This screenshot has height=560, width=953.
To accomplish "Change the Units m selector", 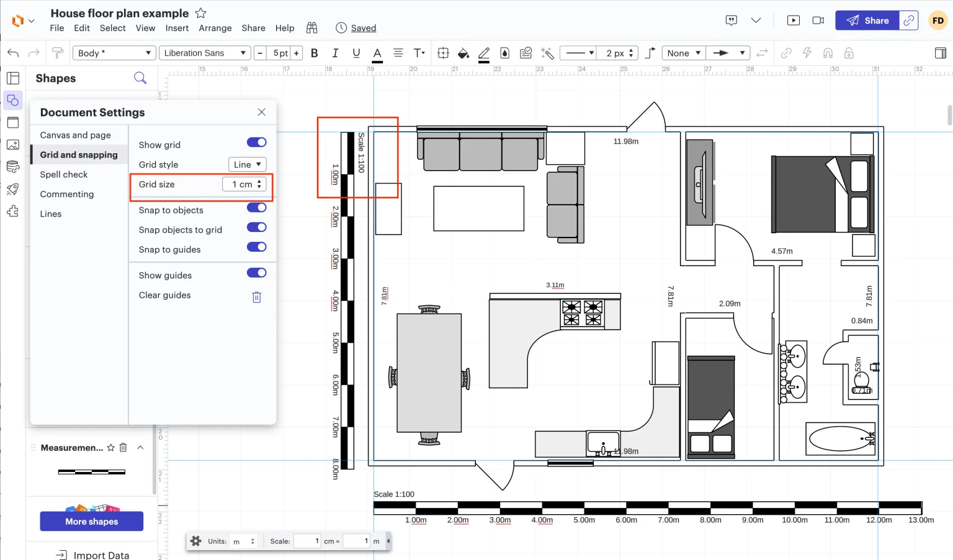I will [243, 541].
